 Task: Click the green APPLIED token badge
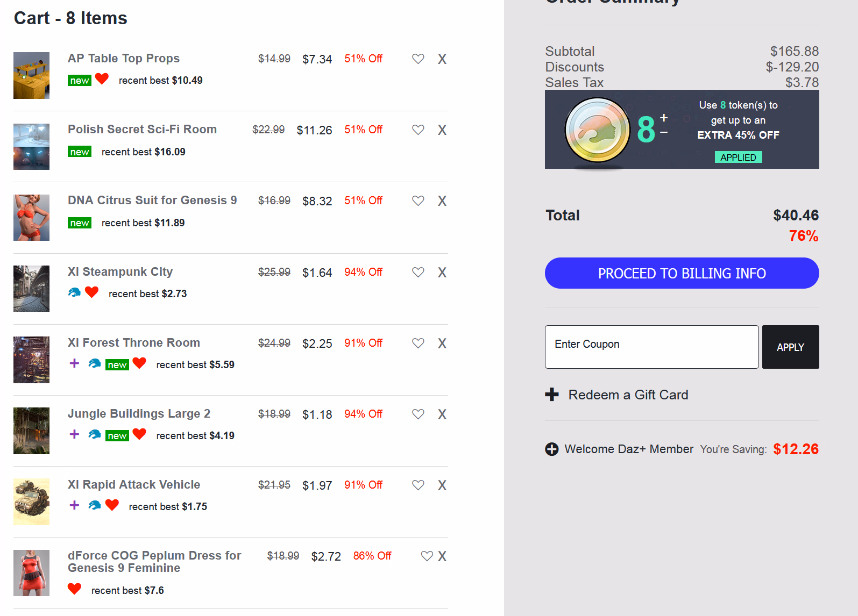(x=738, y=157)
